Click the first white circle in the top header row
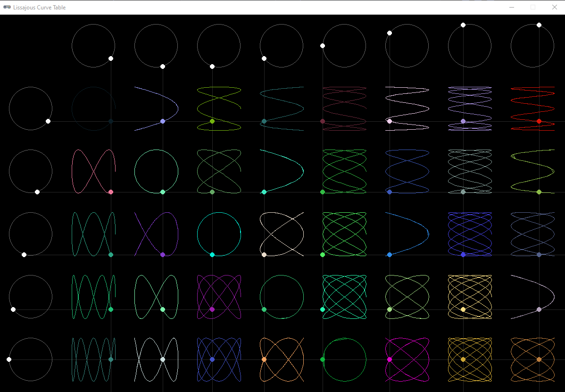 (93, 46)
